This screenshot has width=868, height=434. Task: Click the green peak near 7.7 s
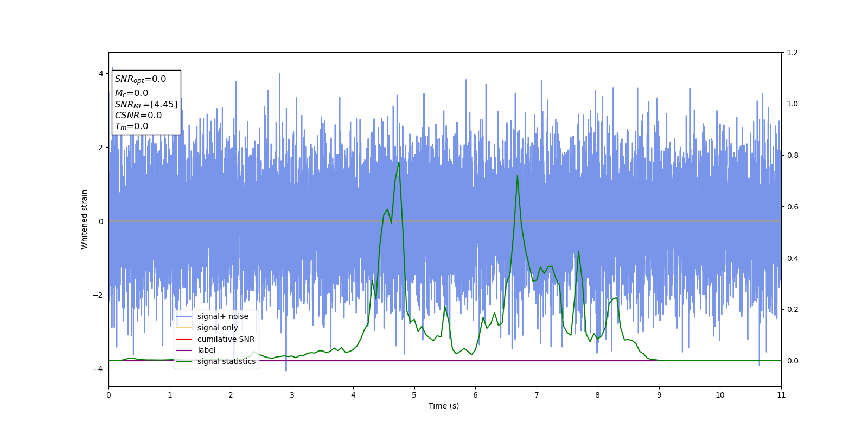point(578,251)
